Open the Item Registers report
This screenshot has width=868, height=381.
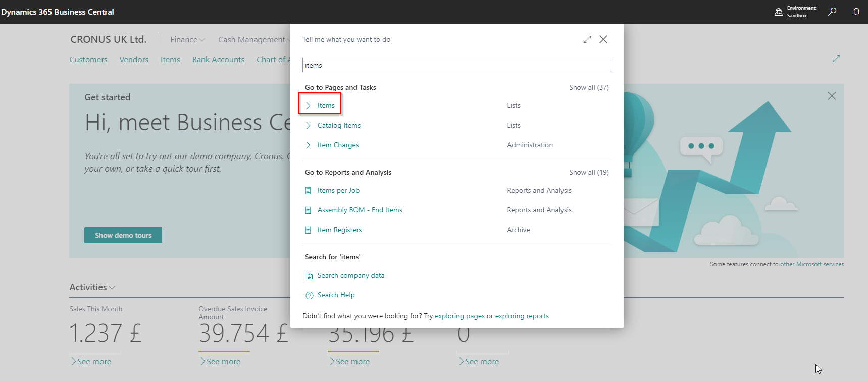click(339, 230)
